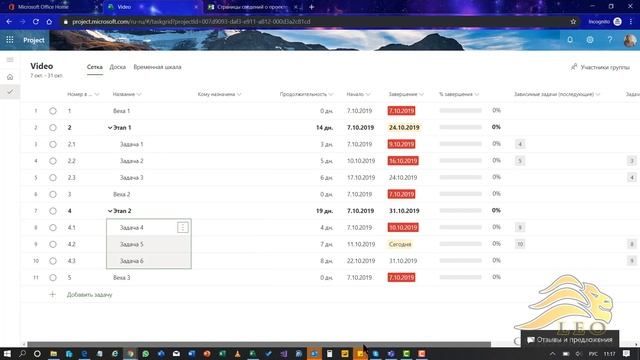The width and height of the screenshot is (640, 360).
Task: Mark Этап 2 as complete
Action: pyautogui.click(x=53, y=211)
